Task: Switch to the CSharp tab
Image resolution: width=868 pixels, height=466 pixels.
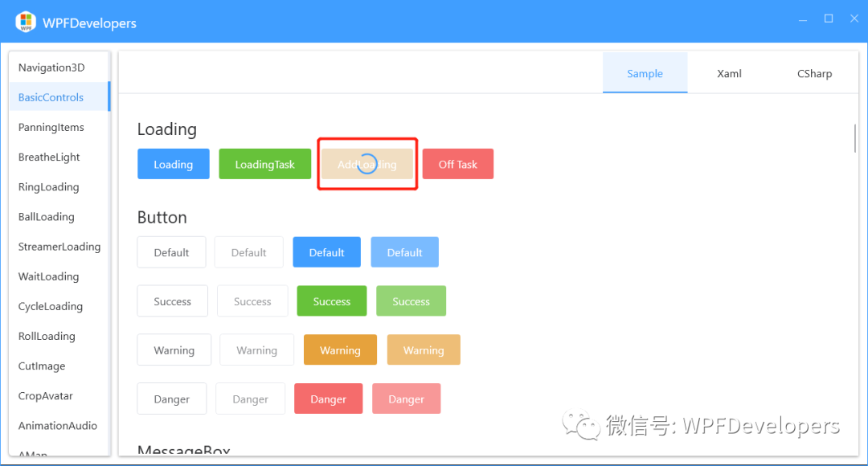Action: (814, 73)
